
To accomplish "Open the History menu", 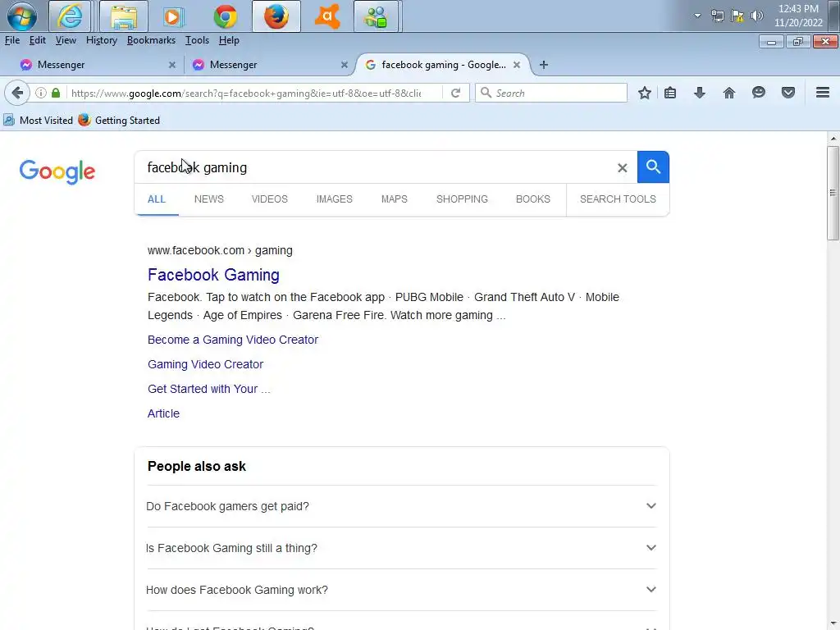I will point(101,40).
